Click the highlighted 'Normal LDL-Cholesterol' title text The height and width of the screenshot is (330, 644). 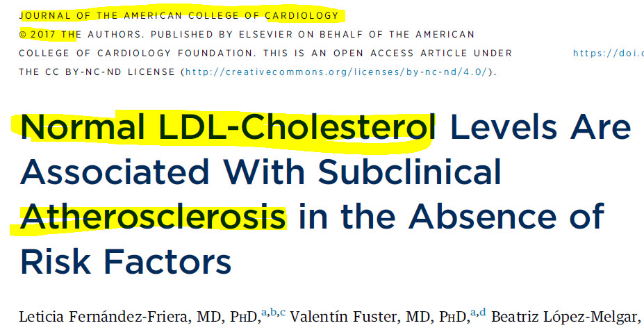228,127
